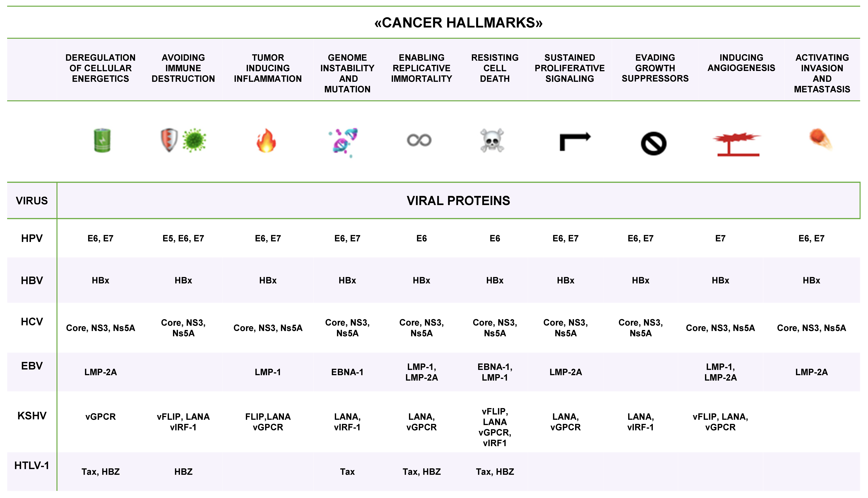This screenshot has height=498, width=868.
Task: Click the black prohibited sign icon
Action: tap(653, 144)
